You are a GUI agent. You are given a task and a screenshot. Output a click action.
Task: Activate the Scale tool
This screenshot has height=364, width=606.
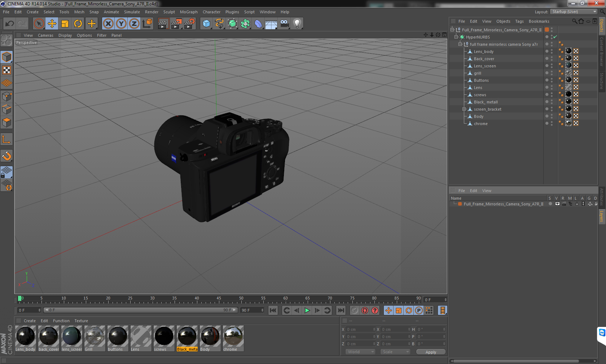65,24
